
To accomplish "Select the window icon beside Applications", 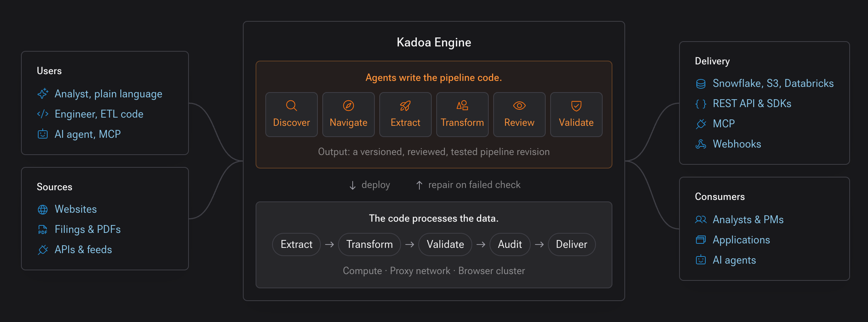I will coord(701,240).
